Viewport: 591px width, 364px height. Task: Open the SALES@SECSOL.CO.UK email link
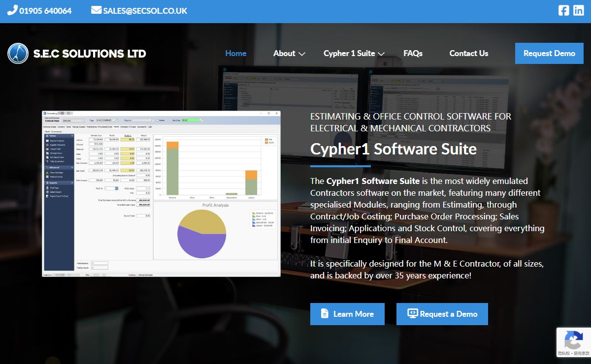coord(145,11)
